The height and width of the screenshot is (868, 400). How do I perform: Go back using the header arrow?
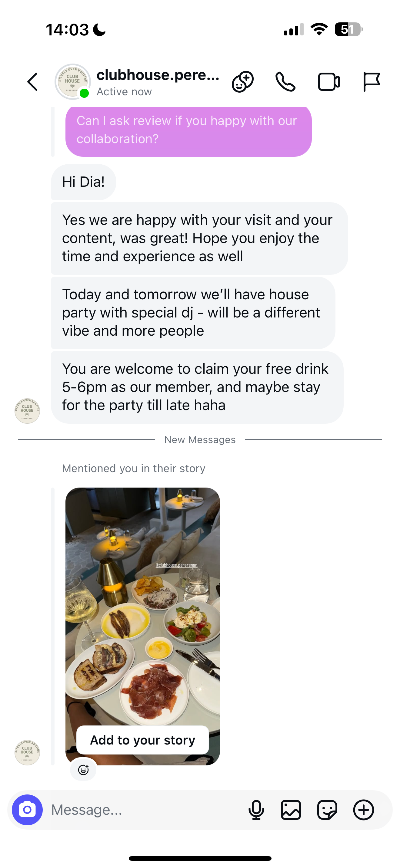[33, 82]
